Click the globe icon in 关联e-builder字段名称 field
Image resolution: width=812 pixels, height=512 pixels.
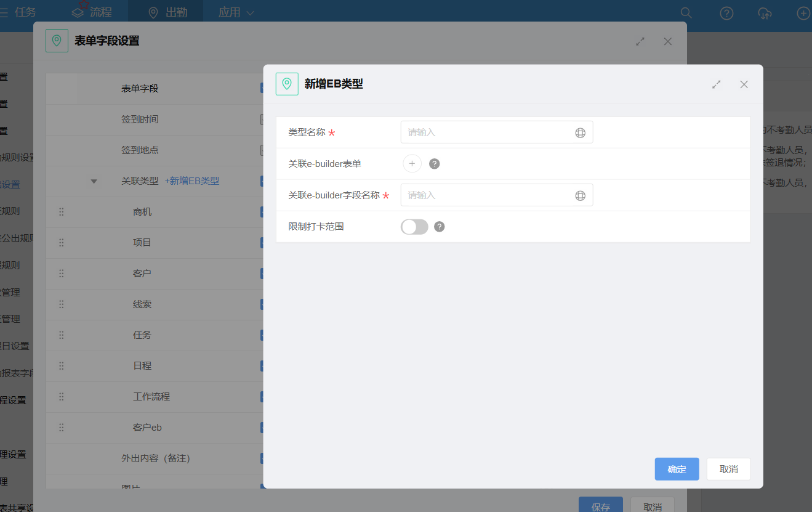(x=580, y=195)
